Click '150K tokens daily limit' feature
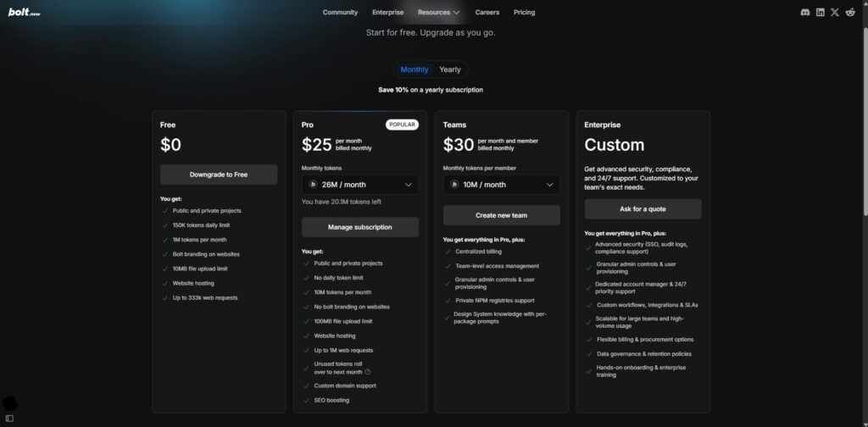The height and width of the screenshot is (427, 868). (x=201, y=225)
